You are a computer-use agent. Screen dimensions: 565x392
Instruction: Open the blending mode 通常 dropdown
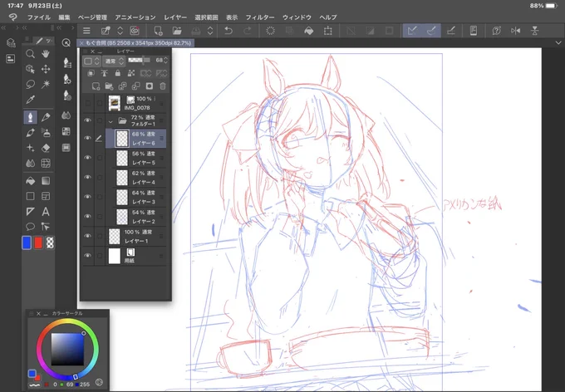coord(114,61)
